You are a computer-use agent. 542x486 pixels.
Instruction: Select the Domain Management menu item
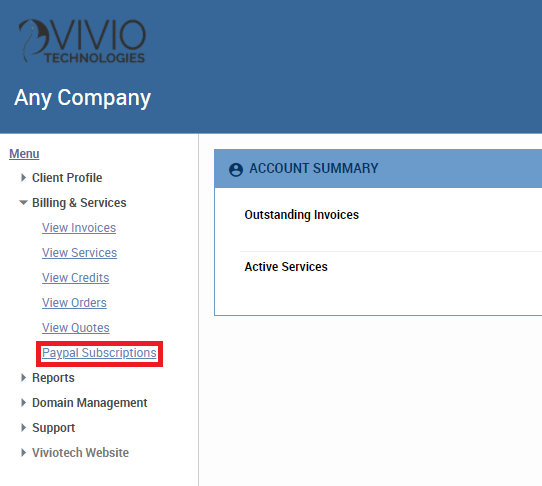click(x=90, y=403)
